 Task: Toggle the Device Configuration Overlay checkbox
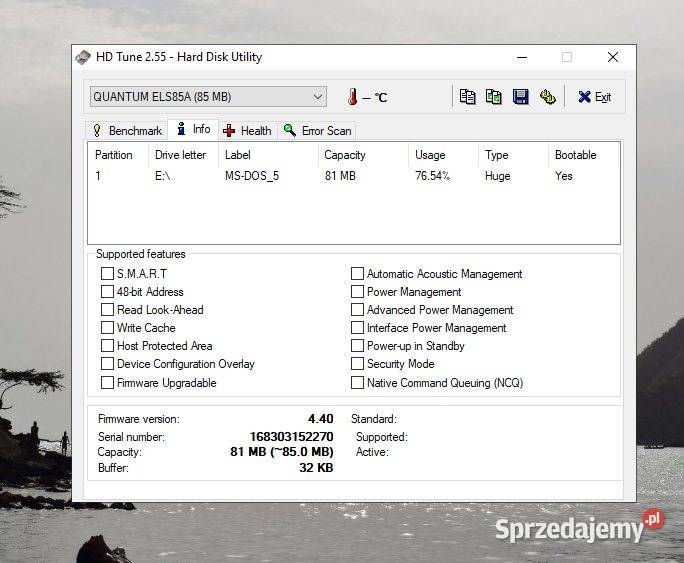[107, 363]
